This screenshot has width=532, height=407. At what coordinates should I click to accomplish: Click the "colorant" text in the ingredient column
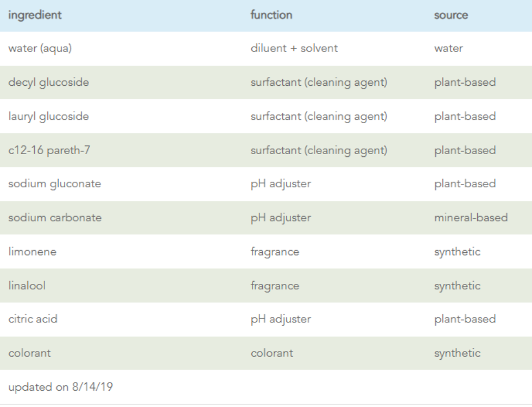[x=29, y=353]
